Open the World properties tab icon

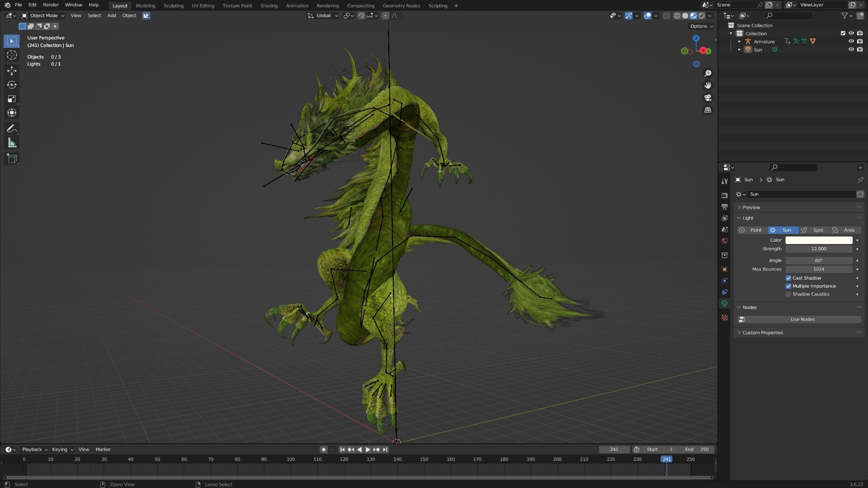[725, 241]
